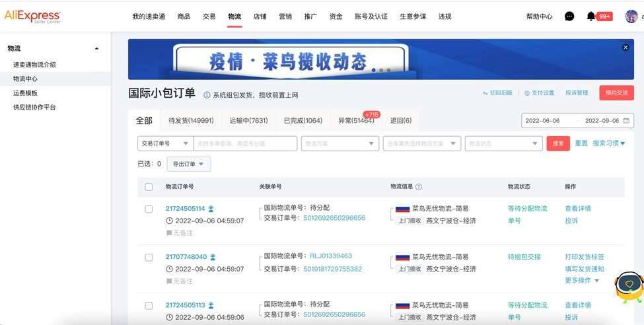Image resolution: width=644 pixels, height=325 pixels.
Task: Open 我的速卖通 in top navigation
Action: 149,17
